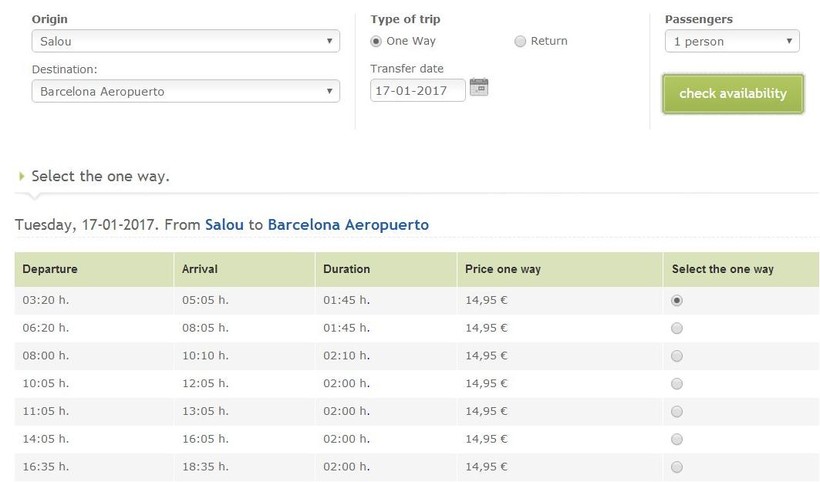This screenshot has height=482, width=820.
Task: Choose the 10:05 h. departure radio button
Action: [x=677, y=384]
